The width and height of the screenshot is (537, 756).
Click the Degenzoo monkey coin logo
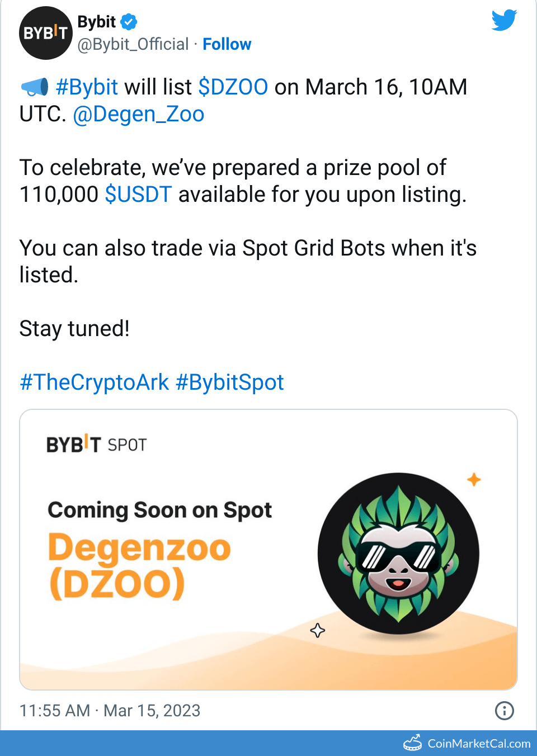pos(398,554)
